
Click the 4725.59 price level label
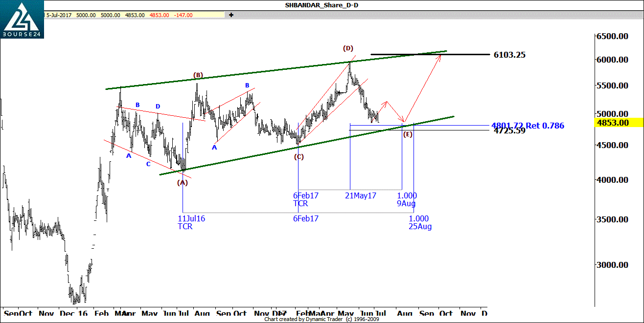click(x=509, y=131)
